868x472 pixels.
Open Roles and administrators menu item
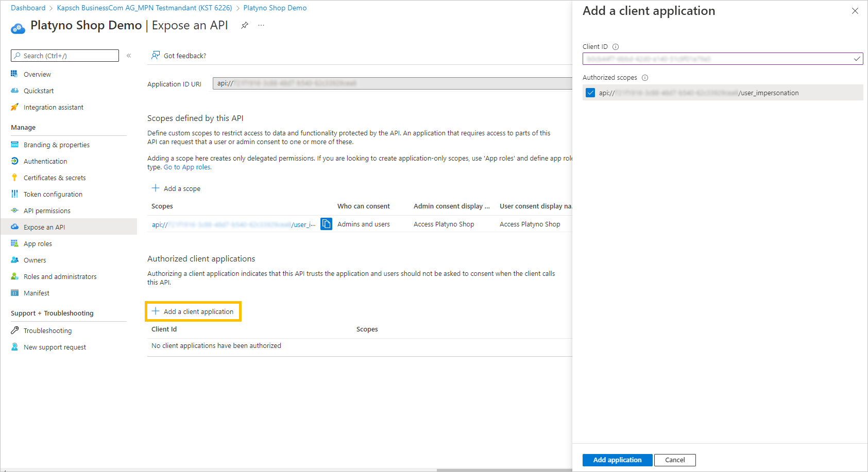tap(60, 276)
